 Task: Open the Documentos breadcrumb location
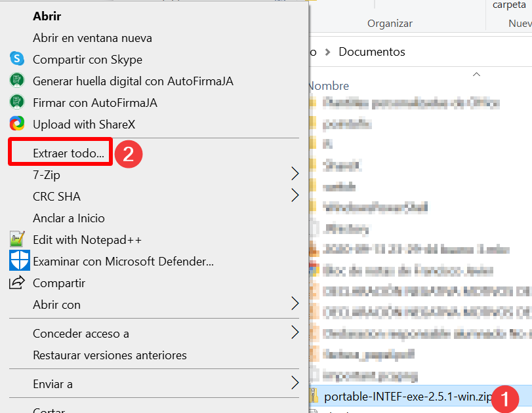click(x=371, y=51)
